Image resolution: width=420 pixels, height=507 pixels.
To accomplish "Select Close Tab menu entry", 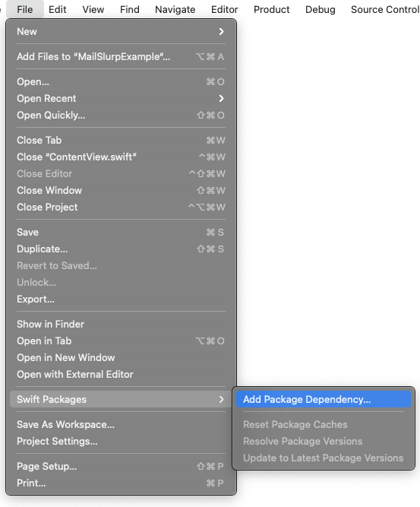I will pos(121,141).
